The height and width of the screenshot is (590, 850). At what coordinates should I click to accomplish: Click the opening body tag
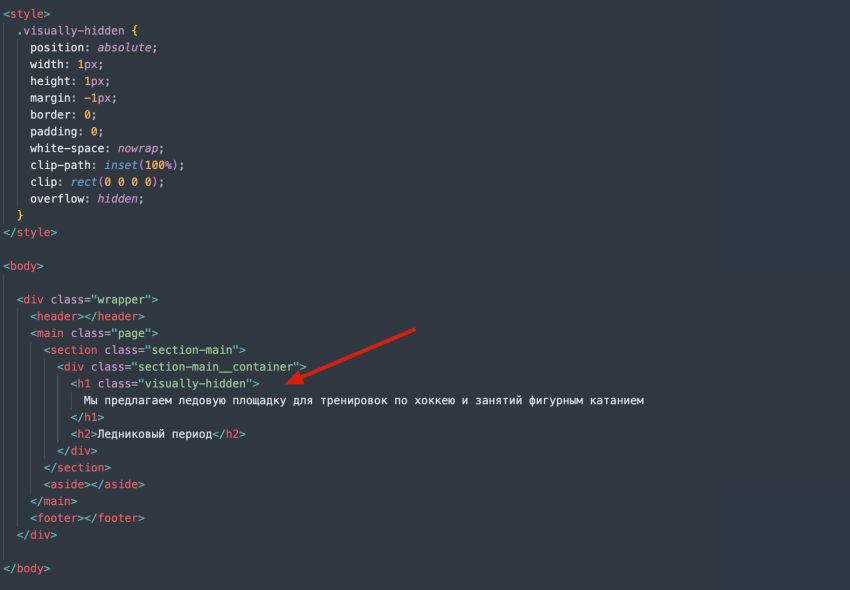click(22, 265)
